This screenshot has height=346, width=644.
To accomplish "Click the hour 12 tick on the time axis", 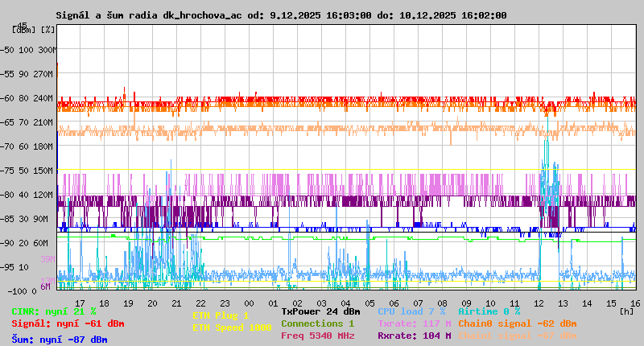I will click(538, 302).
